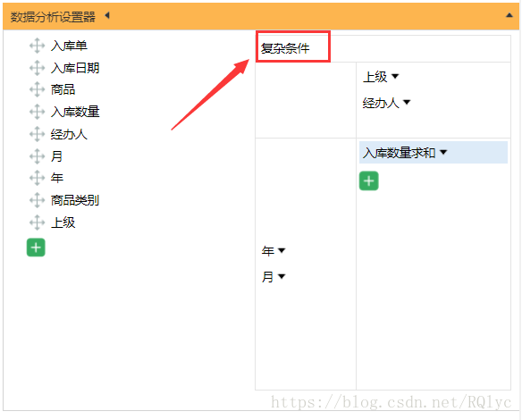Select 年 in the left field list
Screen dimensions: 522x420
(57, 178)
